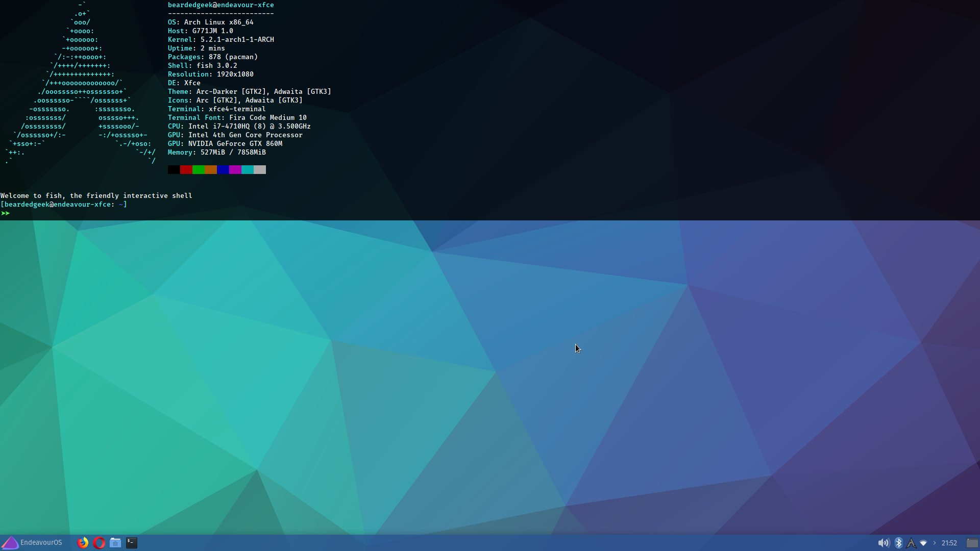
Task: Click the volume speaker tray icon
Action: 884,543
